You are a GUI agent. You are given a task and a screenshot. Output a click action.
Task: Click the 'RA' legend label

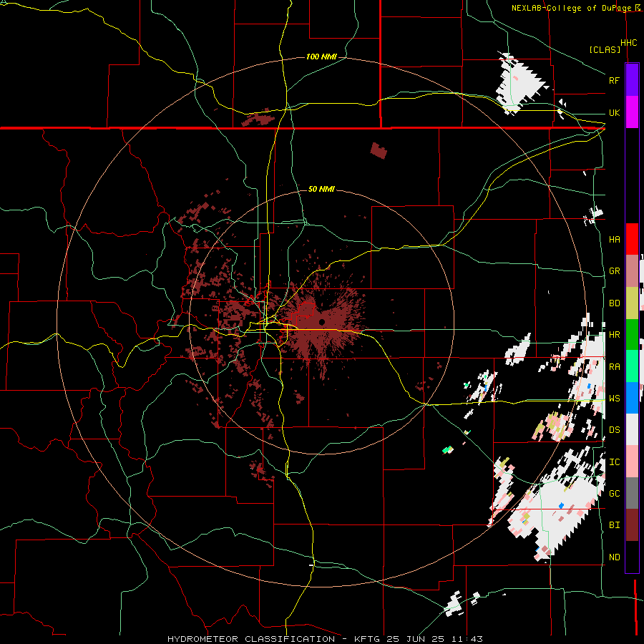click(614, 366)
